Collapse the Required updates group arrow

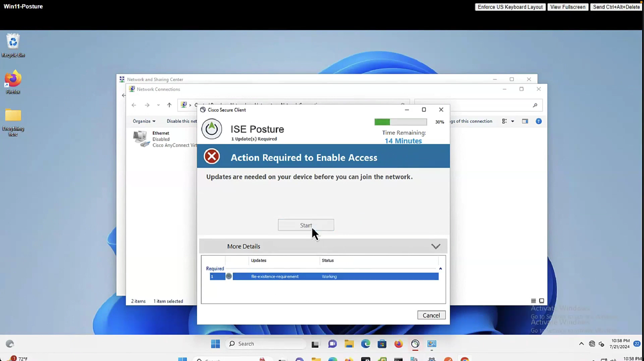[440, 269]
